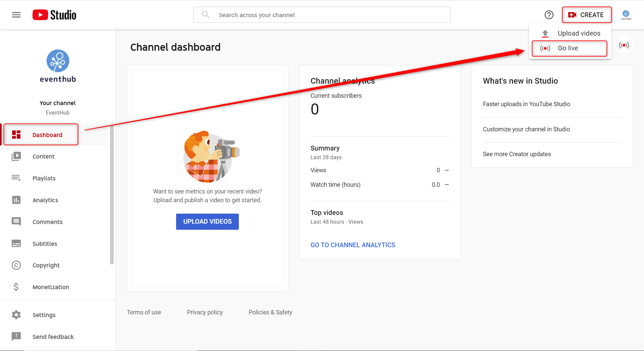
Task: Click the search magnifier icon
Action: click(206, 15)
